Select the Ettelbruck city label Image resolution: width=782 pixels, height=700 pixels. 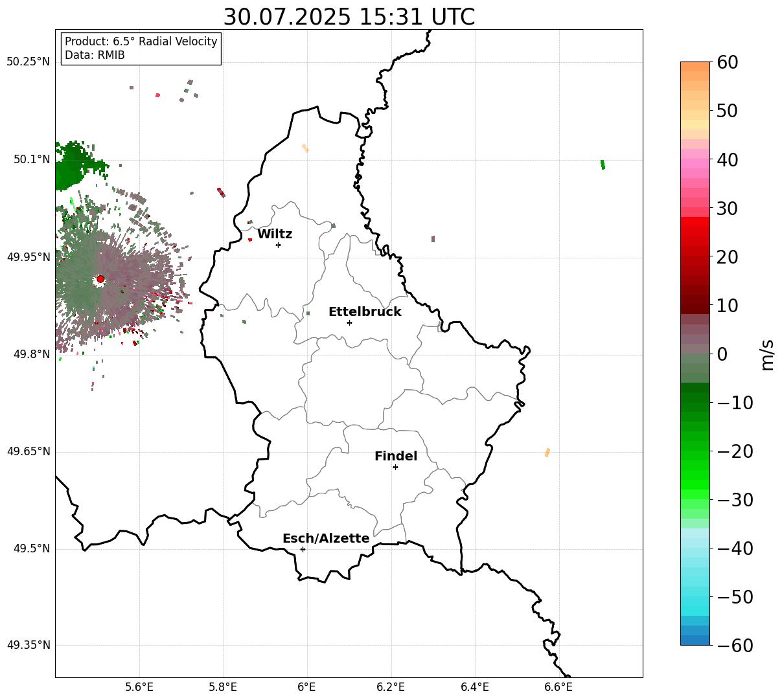click(365, 311)
